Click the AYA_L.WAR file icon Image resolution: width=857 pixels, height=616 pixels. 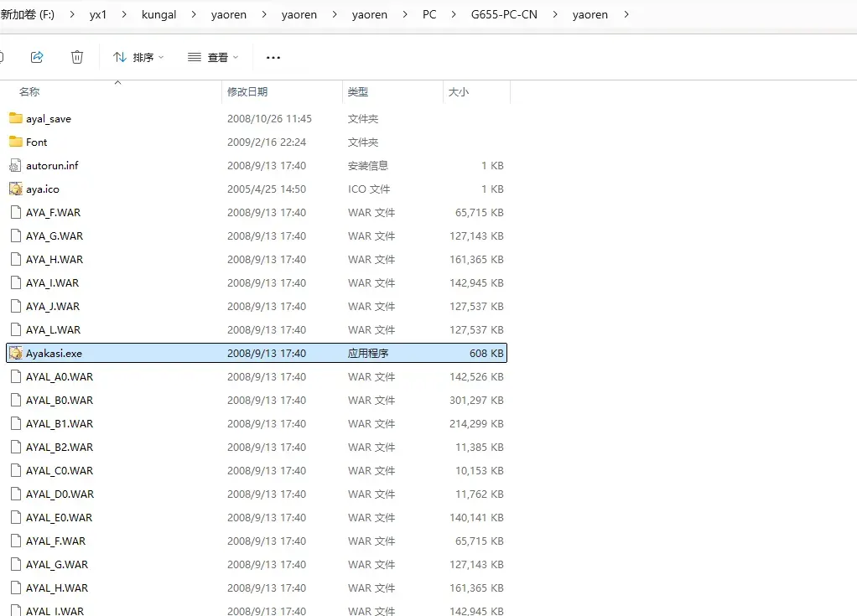pyautogui.click(x=16, y=329)
